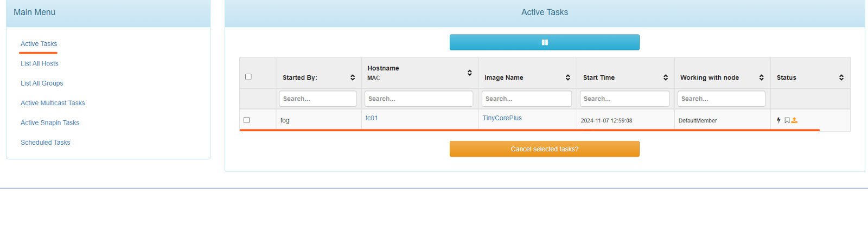Toggle the select-all checkbox in table header

(x=248, y=77)
